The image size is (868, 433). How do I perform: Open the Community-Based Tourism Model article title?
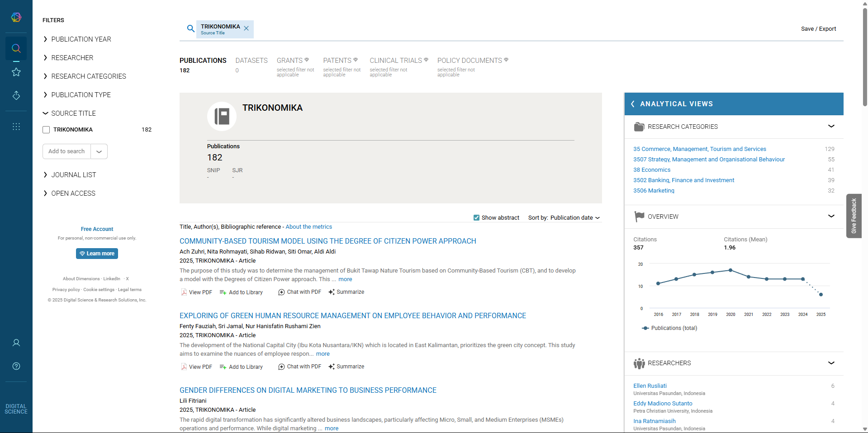point(328,241)
